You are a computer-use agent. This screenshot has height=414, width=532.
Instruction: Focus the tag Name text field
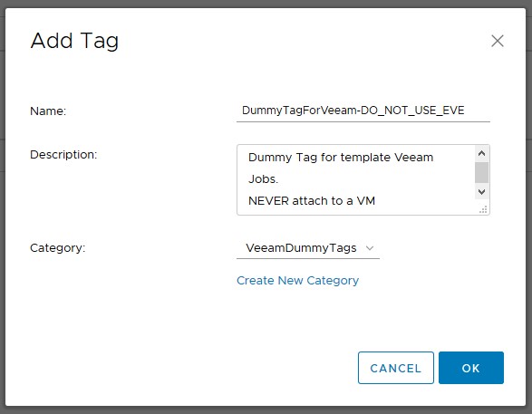[x=363, y=111]
